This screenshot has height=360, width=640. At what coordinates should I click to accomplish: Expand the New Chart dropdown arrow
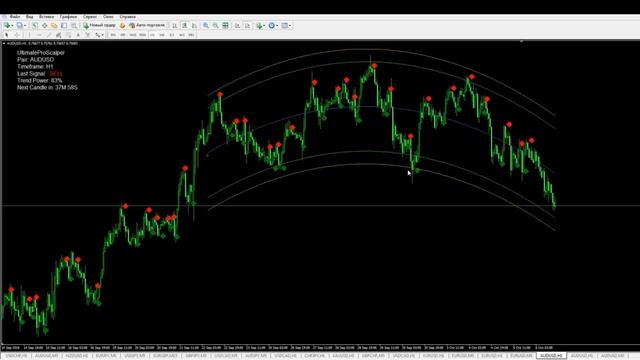[12, 26]
